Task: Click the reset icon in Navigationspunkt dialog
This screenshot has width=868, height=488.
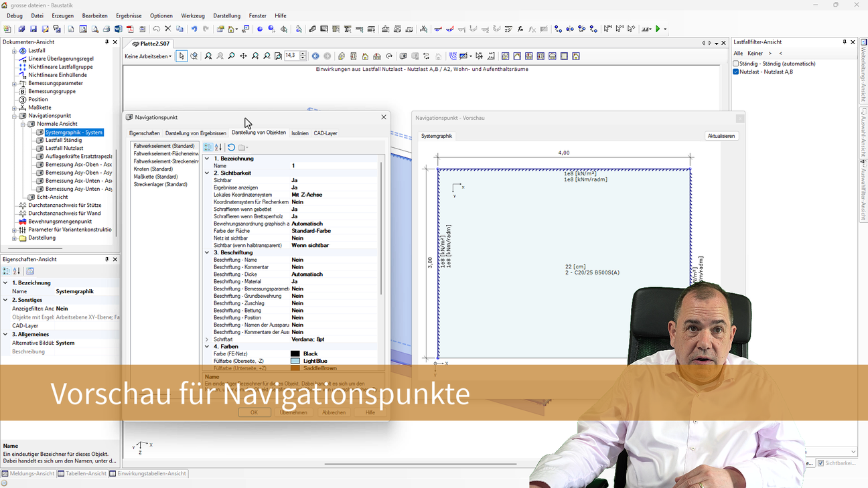Action: (x=231, y=147)
